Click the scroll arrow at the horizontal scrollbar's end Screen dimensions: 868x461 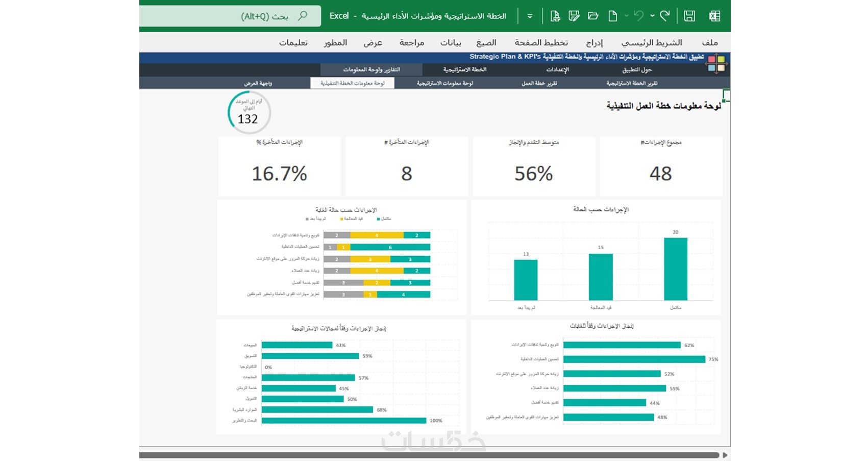(725, 455)
